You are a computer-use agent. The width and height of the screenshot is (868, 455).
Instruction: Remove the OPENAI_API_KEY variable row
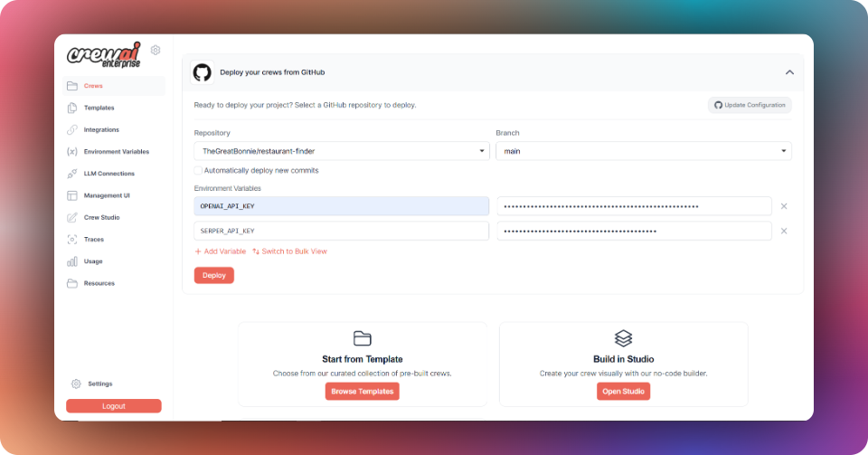[784, 206]
